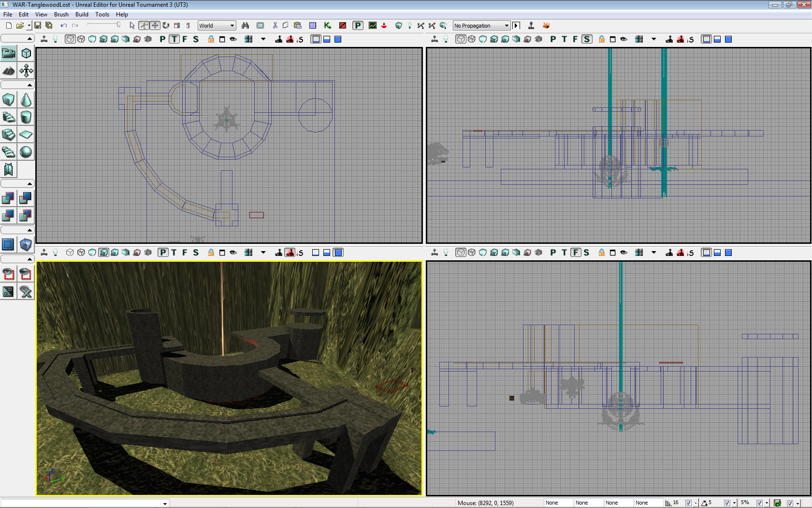The image size is (812, 508).
Task: Toggle the P mode button on the main toolbar
Action: (358, 26)
